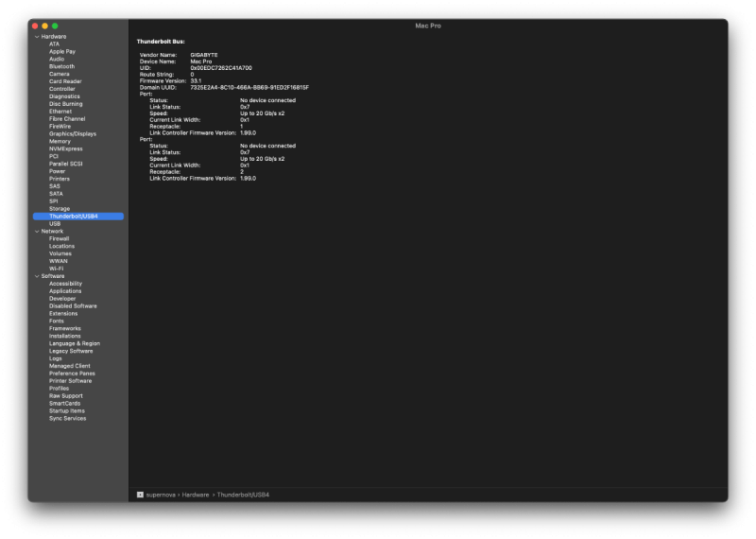
Task: Select SATA in the sidebar
Action: [x=56, y=194]
